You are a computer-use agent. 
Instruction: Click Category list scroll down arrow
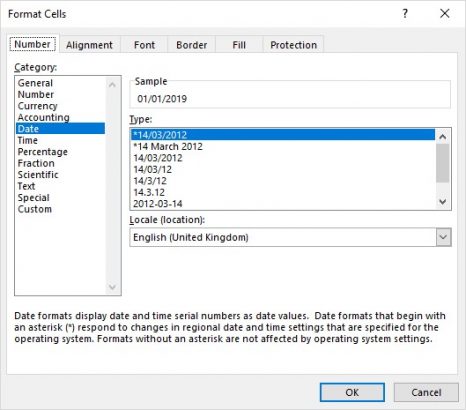point(112,287)
